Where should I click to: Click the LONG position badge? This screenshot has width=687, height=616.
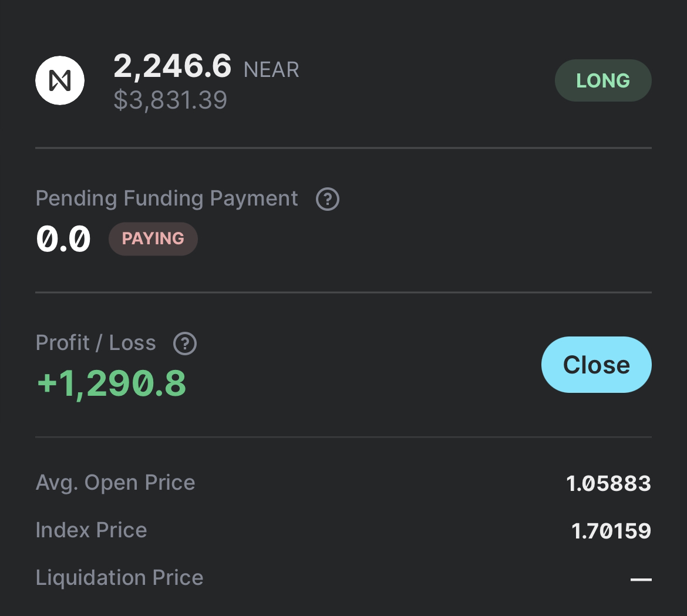pyautogui.click(x=603, y=80)
